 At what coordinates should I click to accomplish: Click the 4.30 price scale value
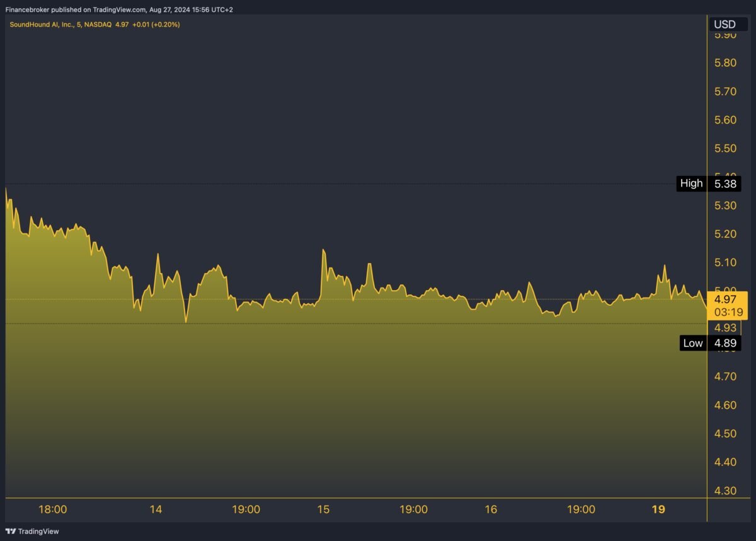[725, 491]
